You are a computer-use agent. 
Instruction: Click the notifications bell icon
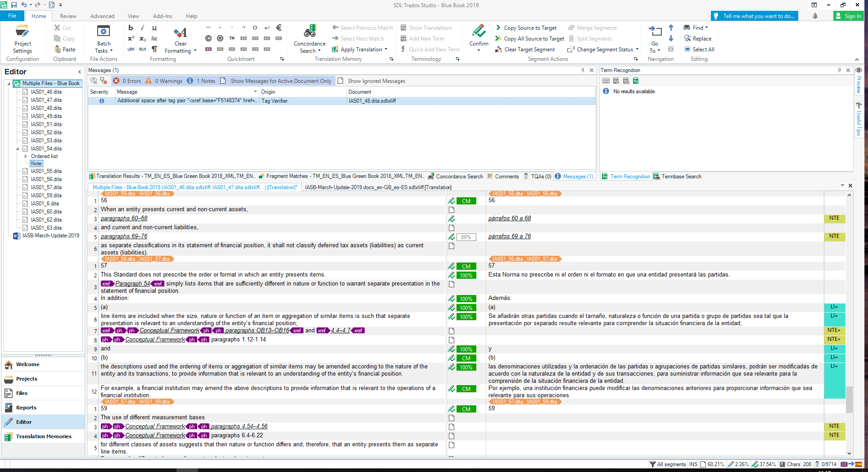[x=815, y=16]
